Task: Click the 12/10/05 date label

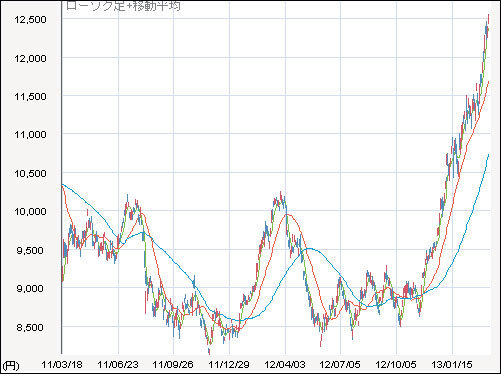Action: (x=396, y=364)
